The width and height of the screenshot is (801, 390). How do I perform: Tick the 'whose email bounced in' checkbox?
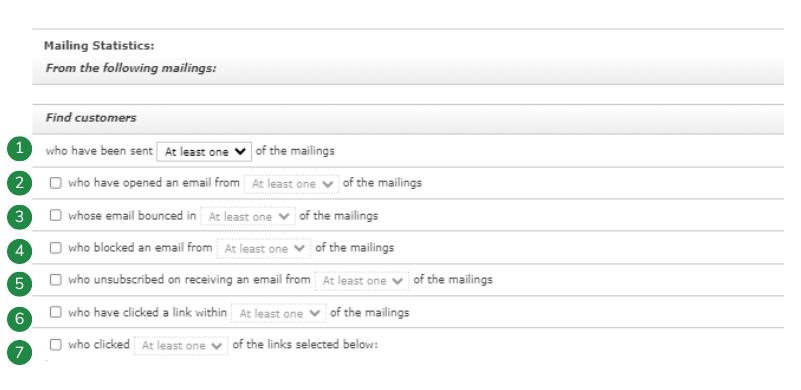pos(56,216)
